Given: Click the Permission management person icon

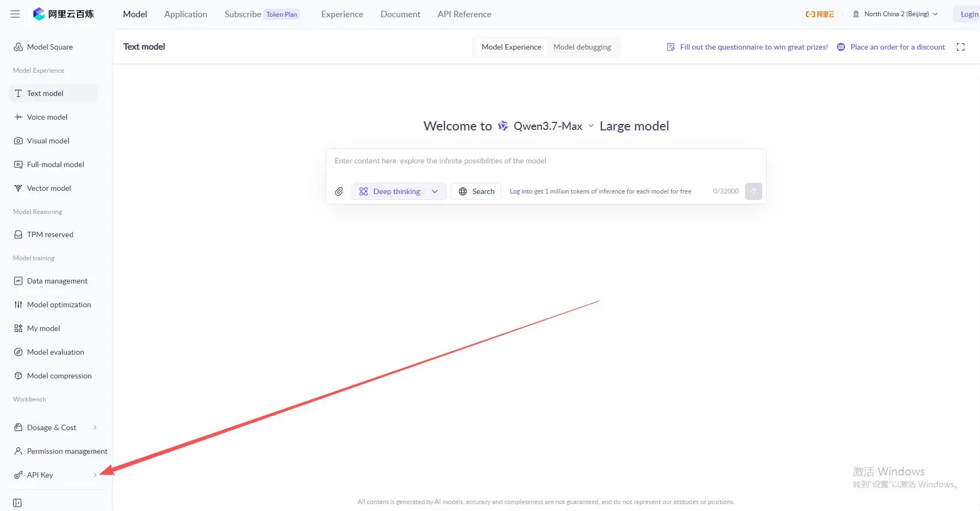Looking at the screenshot, I should point(18,451).
